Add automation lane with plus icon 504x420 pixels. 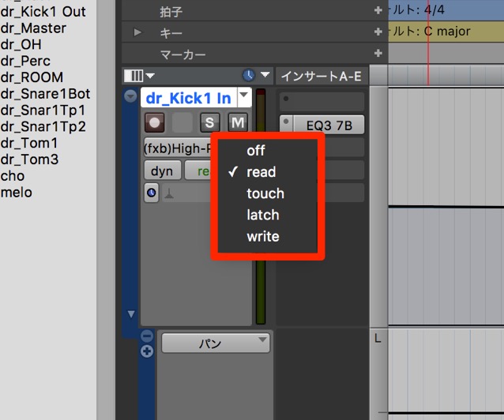tap(147, 351)
